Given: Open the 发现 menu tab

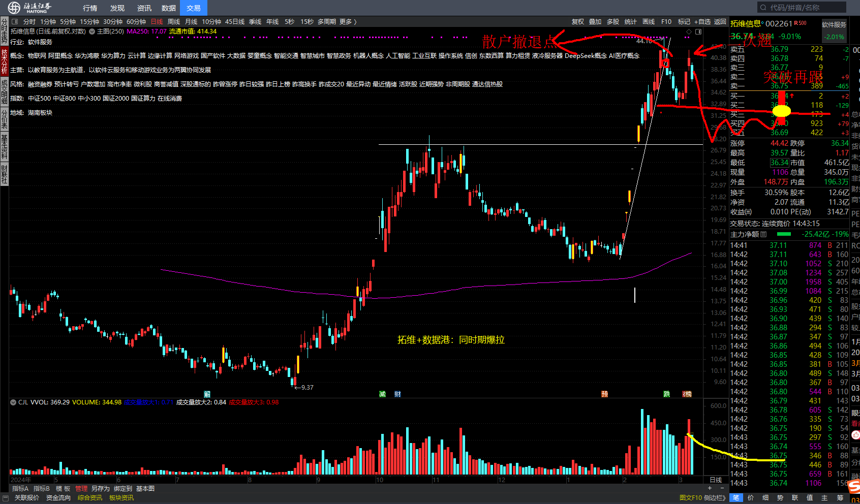Looking at the screenshot, I should [x=117, y=8].
